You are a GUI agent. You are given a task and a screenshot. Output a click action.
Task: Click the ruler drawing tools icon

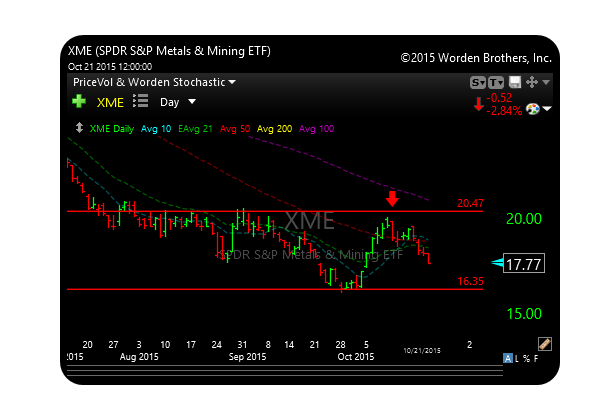point(545,344)
